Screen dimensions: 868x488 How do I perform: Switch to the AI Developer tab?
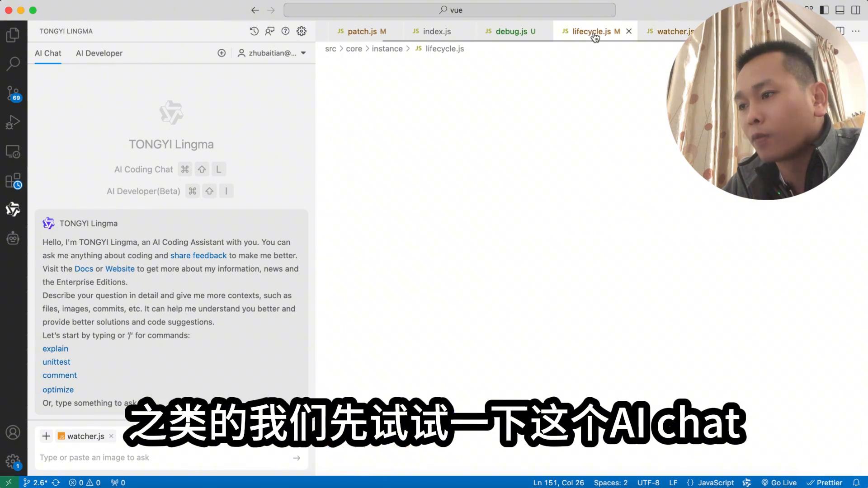pyautogui.click(x=99, y=53)
